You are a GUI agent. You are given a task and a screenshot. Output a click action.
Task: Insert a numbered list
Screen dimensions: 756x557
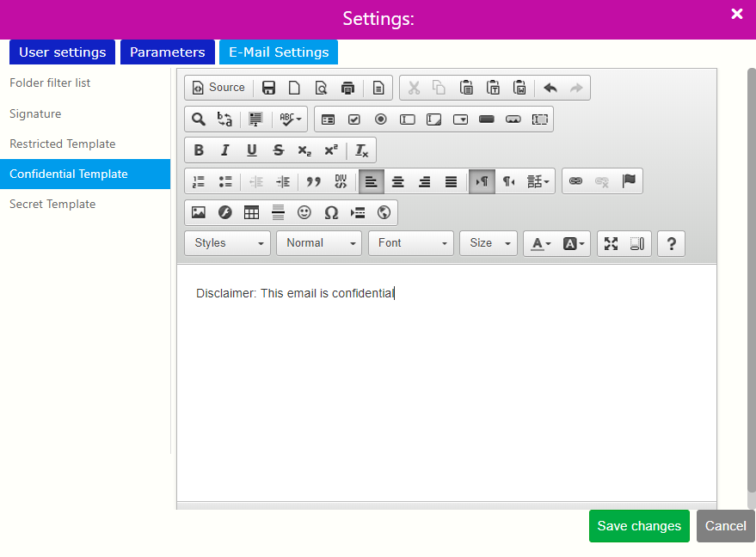point(198,181)
